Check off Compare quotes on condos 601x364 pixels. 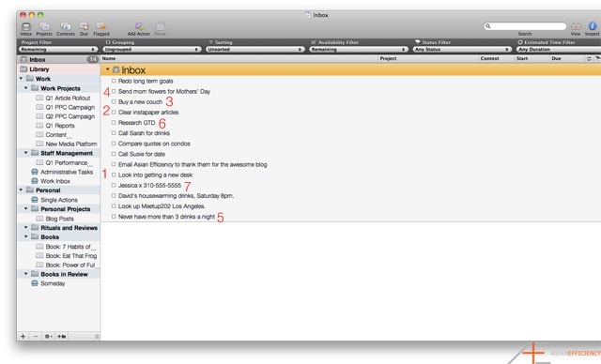pyautogui.click(x=114, y=144)
